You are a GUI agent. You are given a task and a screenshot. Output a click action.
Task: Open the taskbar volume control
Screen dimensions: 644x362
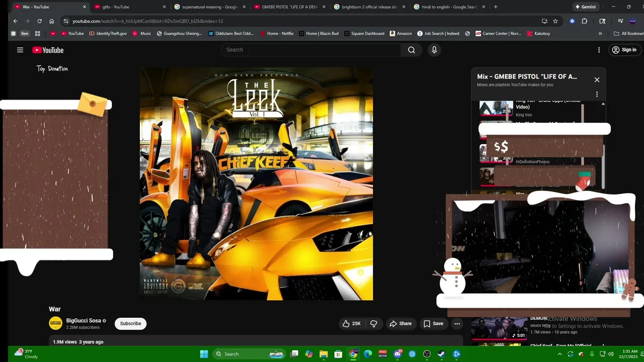pos(610,354)
